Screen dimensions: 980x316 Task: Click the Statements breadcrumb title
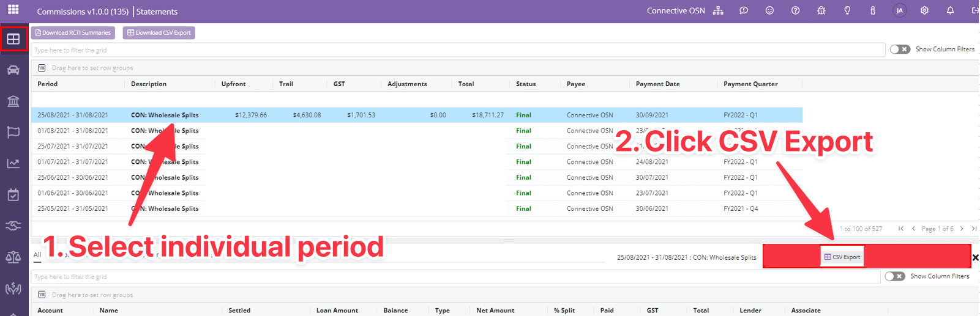pyautogui.click(x=157, y=12)
